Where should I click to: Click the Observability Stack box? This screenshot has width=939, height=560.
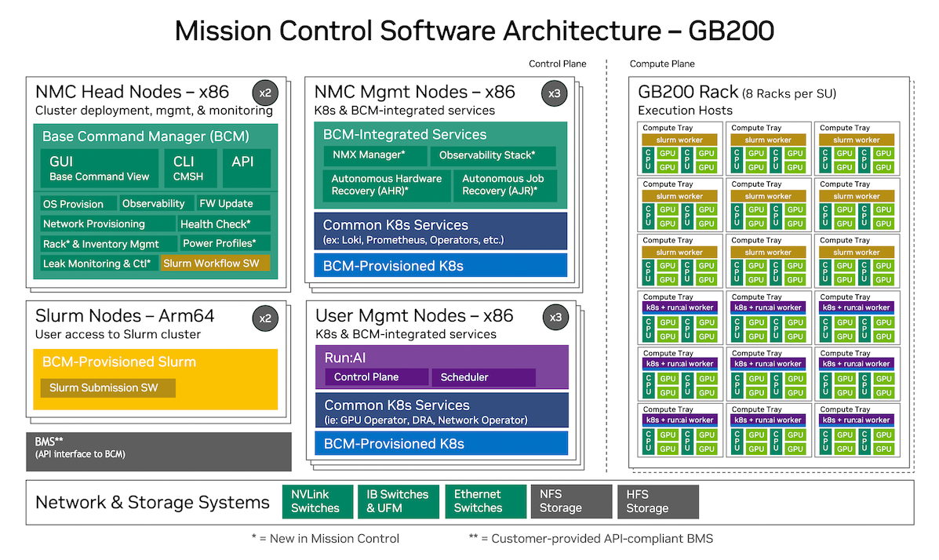(x=486, y=155)
